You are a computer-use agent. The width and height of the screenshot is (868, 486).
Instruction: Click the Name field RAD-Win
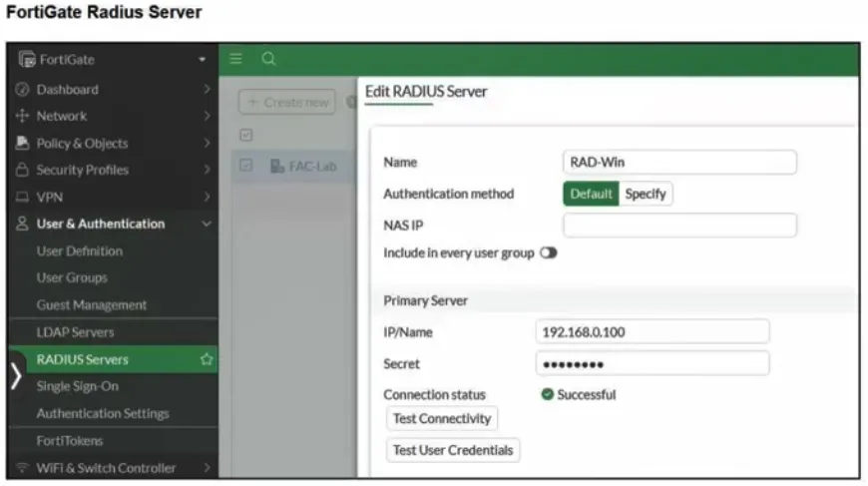point(679,163)
